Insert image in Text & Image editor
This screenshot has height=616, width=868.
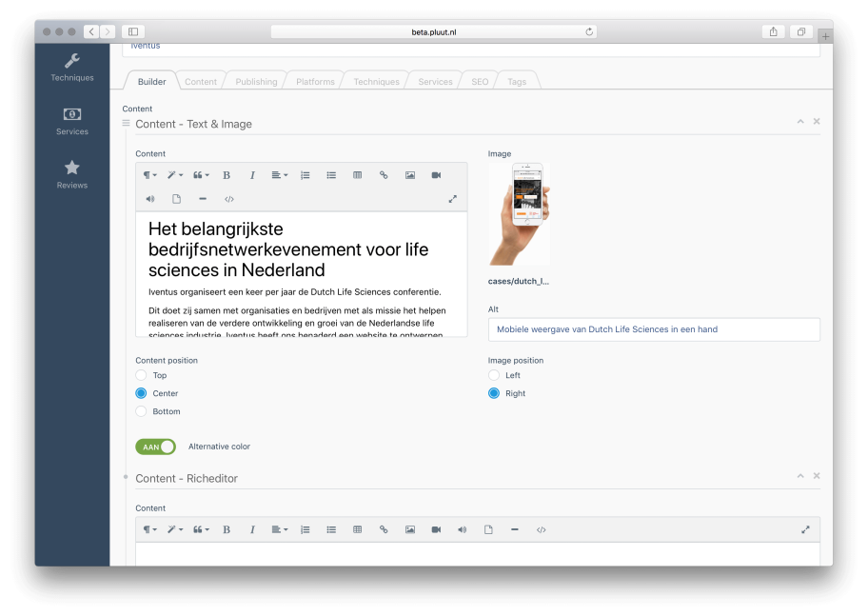pos(409,175)
